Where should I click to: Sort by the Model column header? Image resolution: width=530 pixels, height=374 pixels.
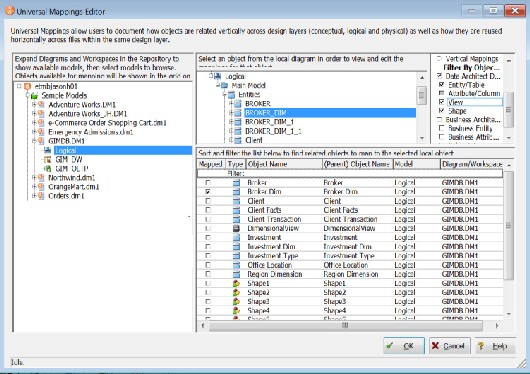[x=417, y=164]
